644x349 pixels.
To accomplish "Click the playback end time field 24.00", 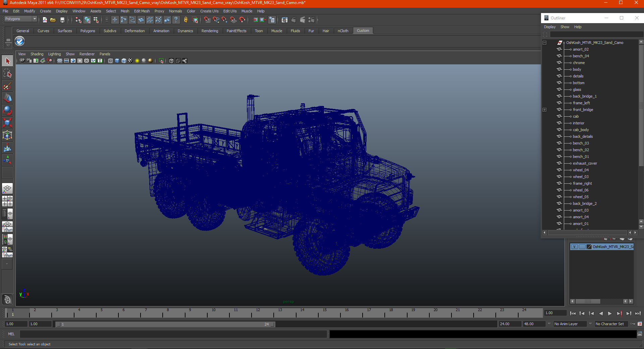I will [x=510, y=324].
